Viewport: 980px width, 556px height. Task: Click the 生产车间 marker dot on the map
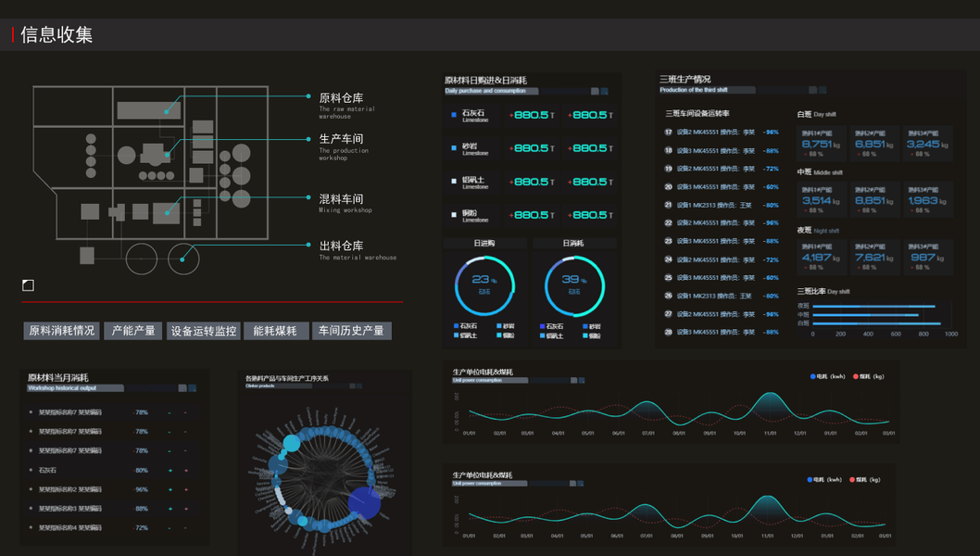tap(167, 154)
